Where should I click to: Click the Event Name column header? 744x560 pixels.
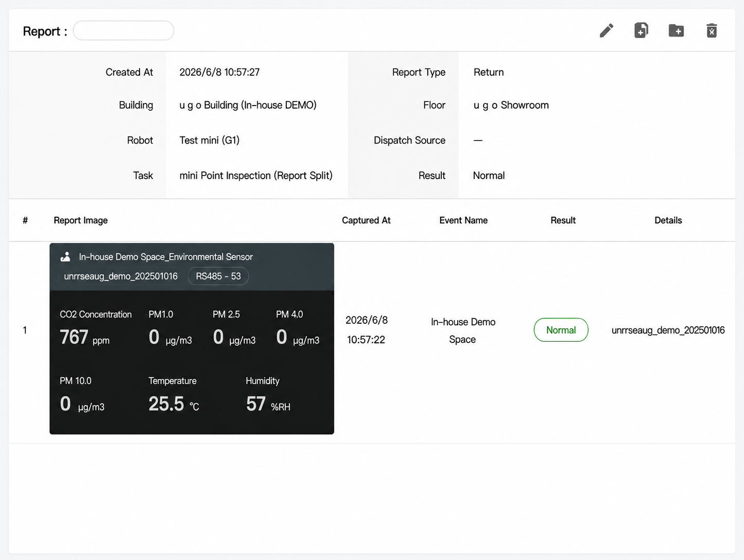click(463, 220)
